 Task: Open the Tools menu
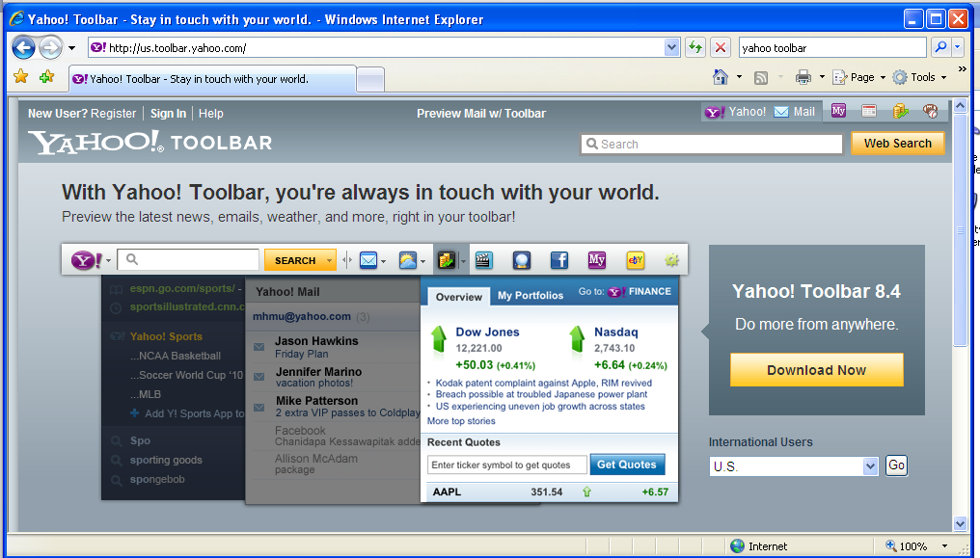(x=919, y=77)
